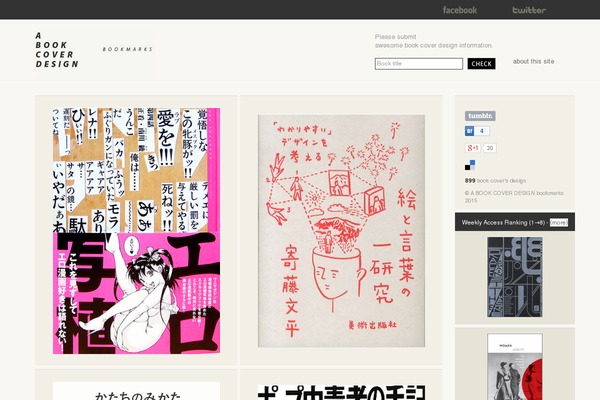Click the 899 book cover's design text
This screenshot has height=400, width=600.
coord(496,180)
